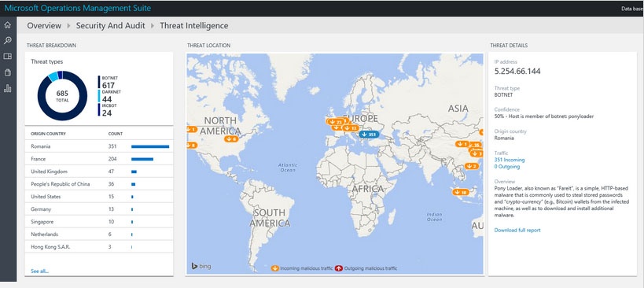The height and width of the screenshot is (288, 644).
Task: Select the orange 10 marker near Singapore
Action: click(x=461, y=192)
